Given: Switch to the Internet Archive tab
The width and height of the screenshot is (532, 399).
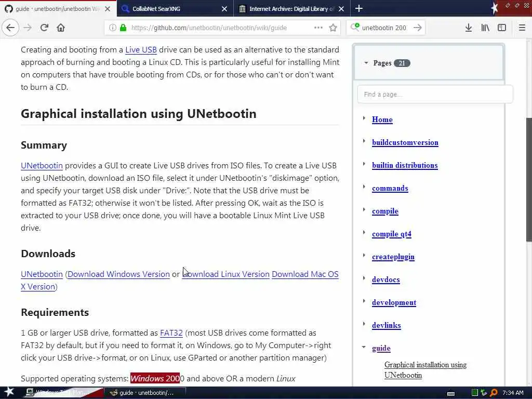Looking at the screenshot, I should click(x=292, y=9).
